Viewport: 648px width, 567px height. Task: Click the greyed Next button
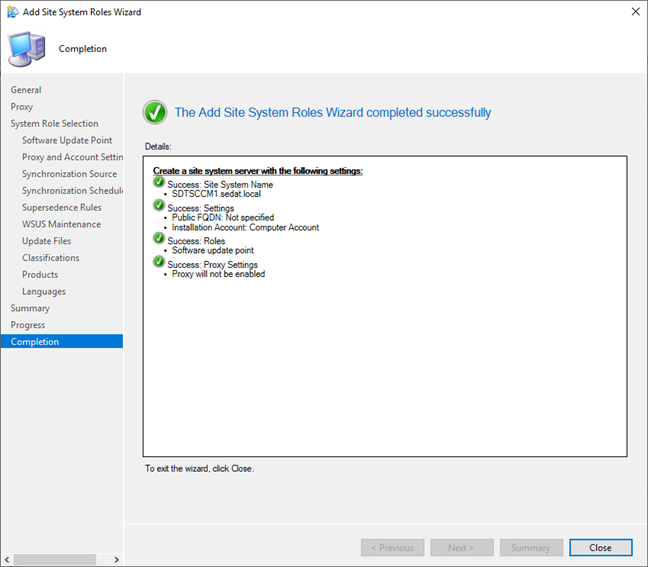click(462, 548)
